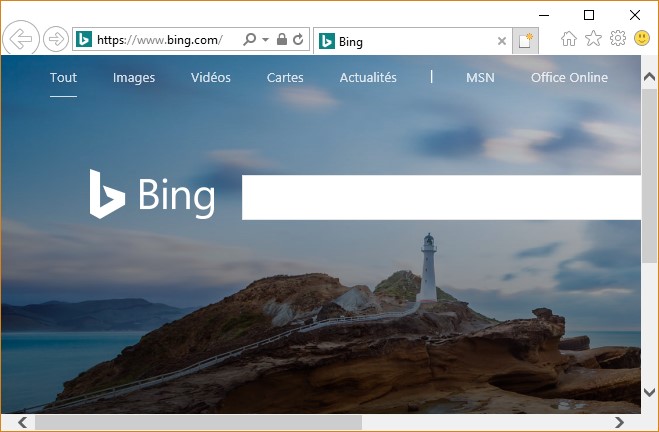
Task: Refresh the page with reload icon
Action: 297,40
